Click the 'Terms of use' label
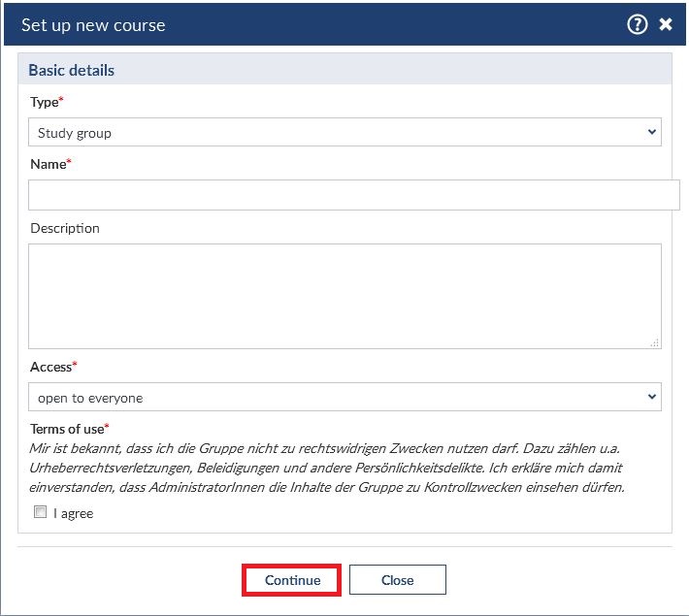 tap(67, 428)
